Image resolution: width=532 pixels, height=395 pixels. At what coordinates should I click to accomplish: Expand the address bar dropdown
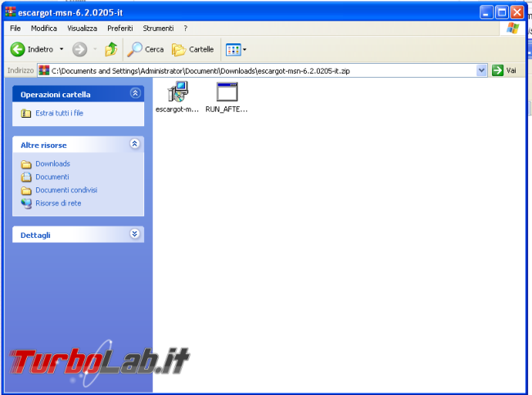pos(481,70)
